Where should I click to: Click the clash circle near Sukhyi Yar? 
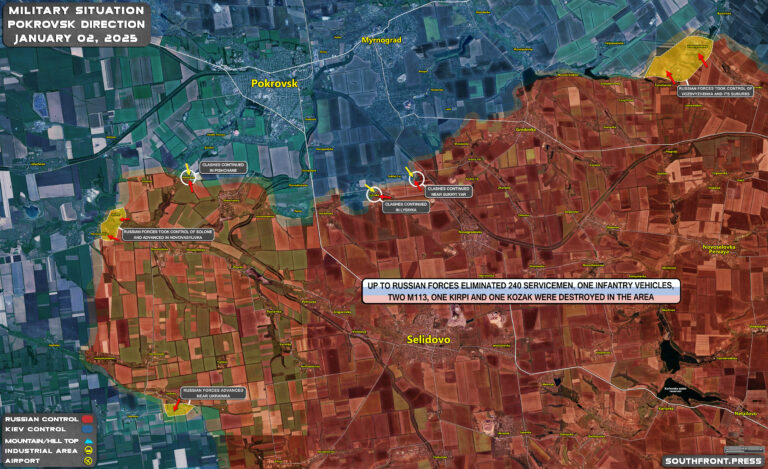point(416,179)
